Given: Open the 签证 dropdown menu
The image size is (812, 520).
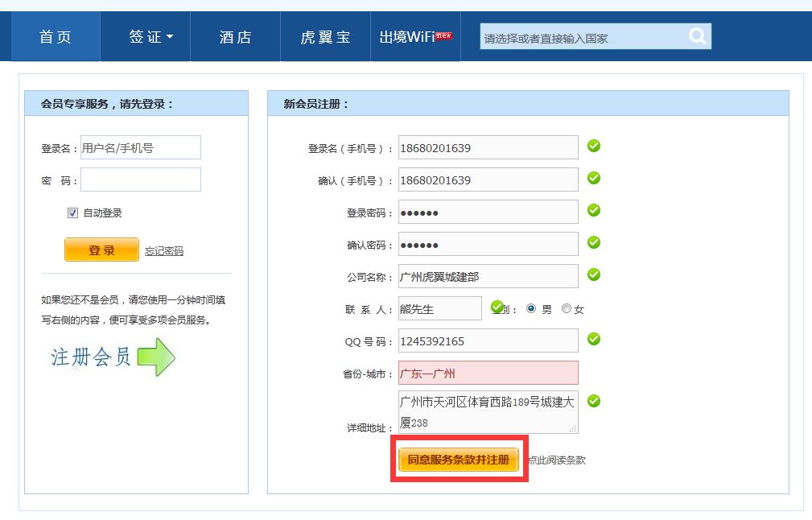Looking at the screenshot, I should coord(146,35).
